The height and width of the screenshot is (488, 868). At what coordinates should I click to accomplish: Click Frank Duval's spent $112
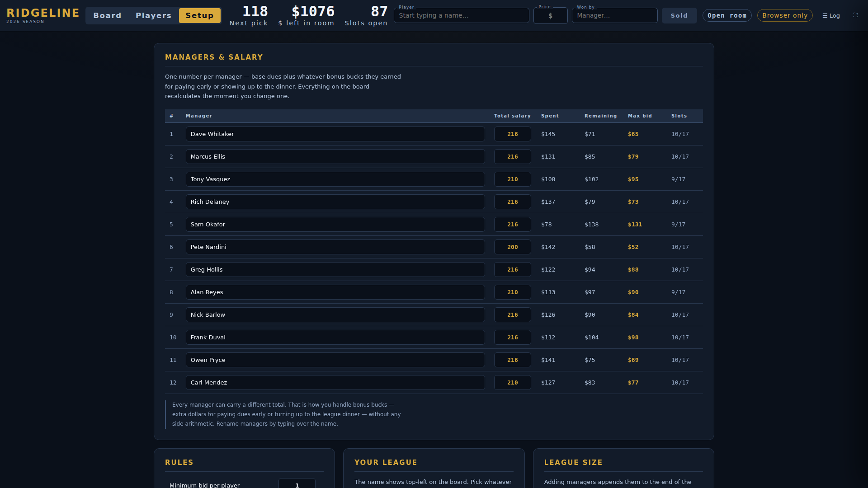pos(548,338)
